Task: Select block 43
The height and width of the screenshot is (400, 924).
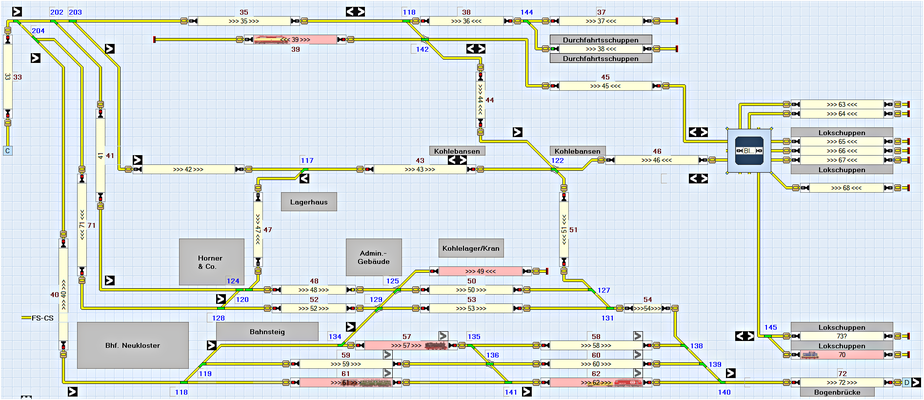Action: [420, 169]
